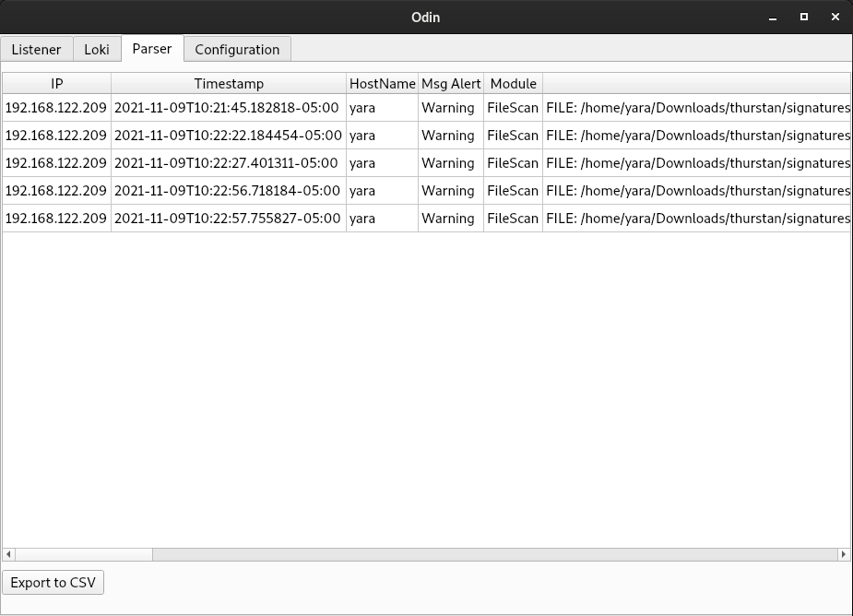The image size is (853, 616).
Task: Select timestamp 2021-11-09T10:21:45.182818-05:00 cell
Action: tap(229, 108)
